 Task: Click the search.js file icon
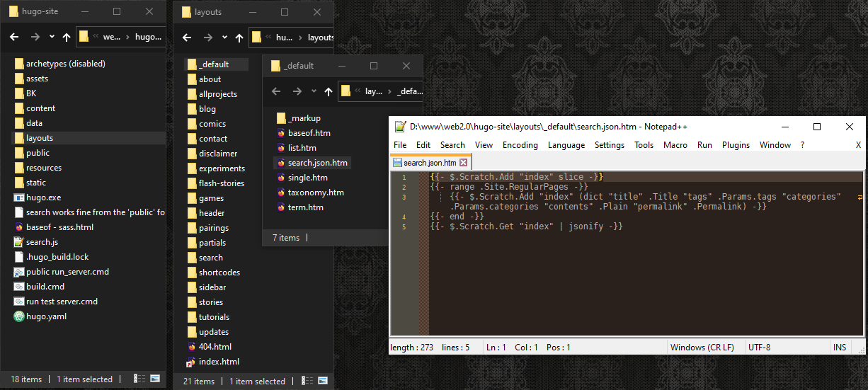pos(20,242)
